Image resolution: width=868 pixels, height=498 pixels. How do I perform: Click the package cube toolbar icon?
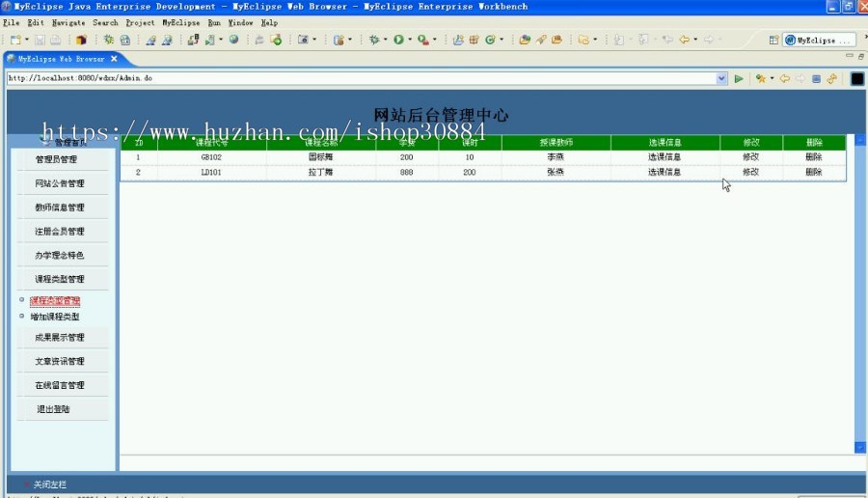pyautogui.click(x=81, y=40)
